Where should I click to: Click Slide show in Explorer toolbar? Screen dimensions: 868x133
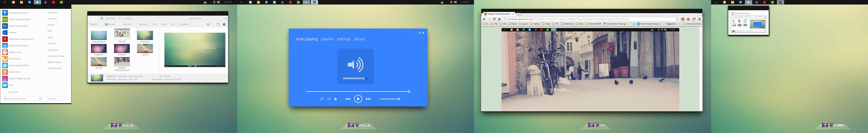(143, 24)
